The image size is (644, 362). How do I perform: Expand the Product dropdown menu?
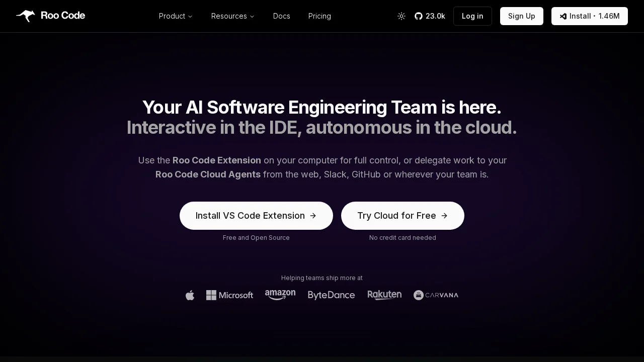(x=172, y=16)
